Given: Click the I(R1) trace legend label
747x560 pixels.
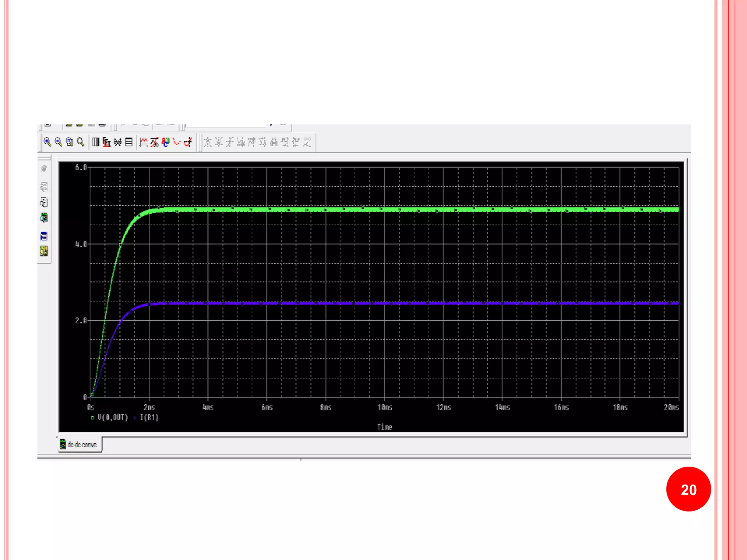Looking at the screenshot, I should [149, 417].
